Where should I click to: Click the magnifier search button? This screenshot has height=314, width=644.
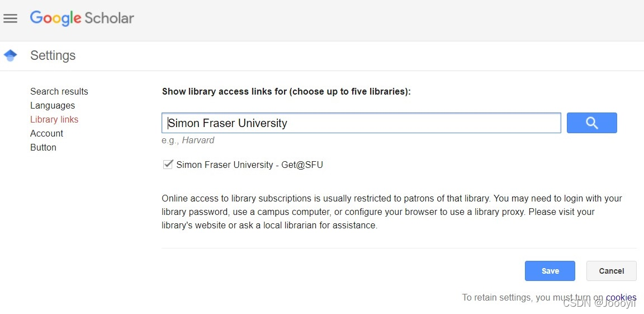point(591,123)
